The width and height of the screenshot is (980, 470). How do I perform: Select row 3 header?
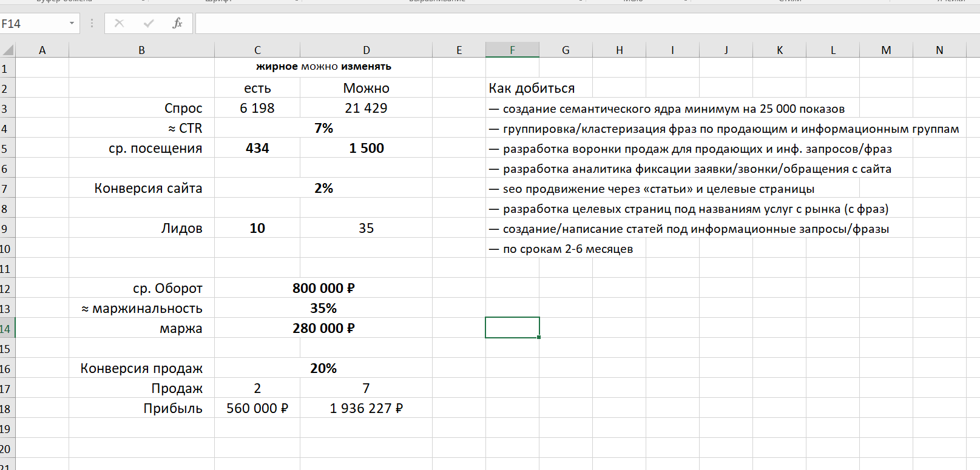[6, 109]
